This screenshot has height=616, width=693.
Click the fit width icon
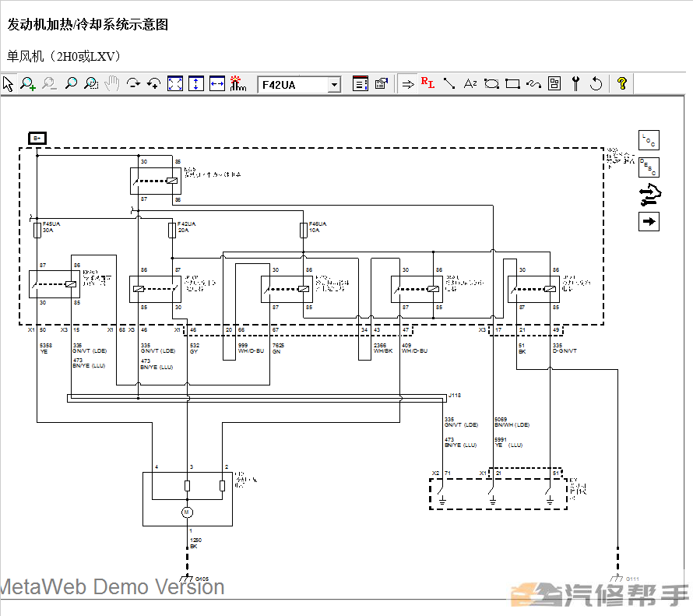(217, 83)
